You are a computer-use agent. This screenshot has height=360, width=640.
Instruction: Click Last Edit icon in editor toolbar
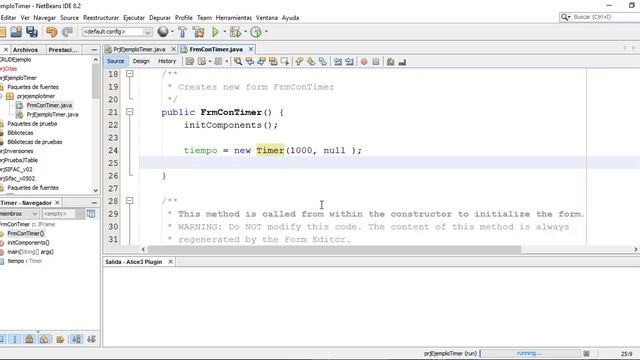click(190, 62)
